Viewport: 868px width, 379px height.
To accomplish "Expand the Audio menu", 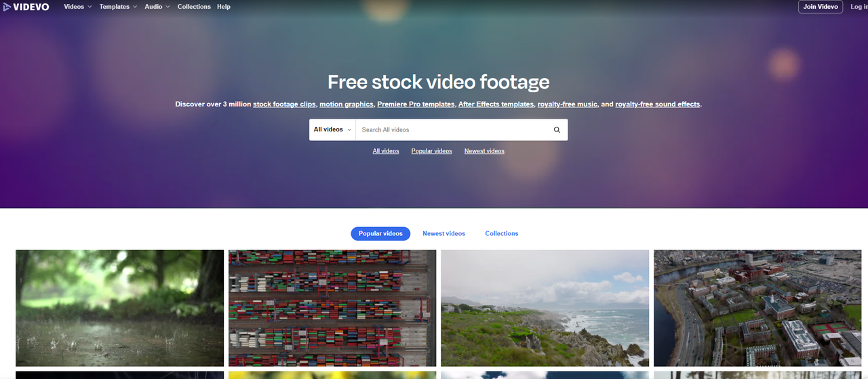I will (x=157, y=7).
